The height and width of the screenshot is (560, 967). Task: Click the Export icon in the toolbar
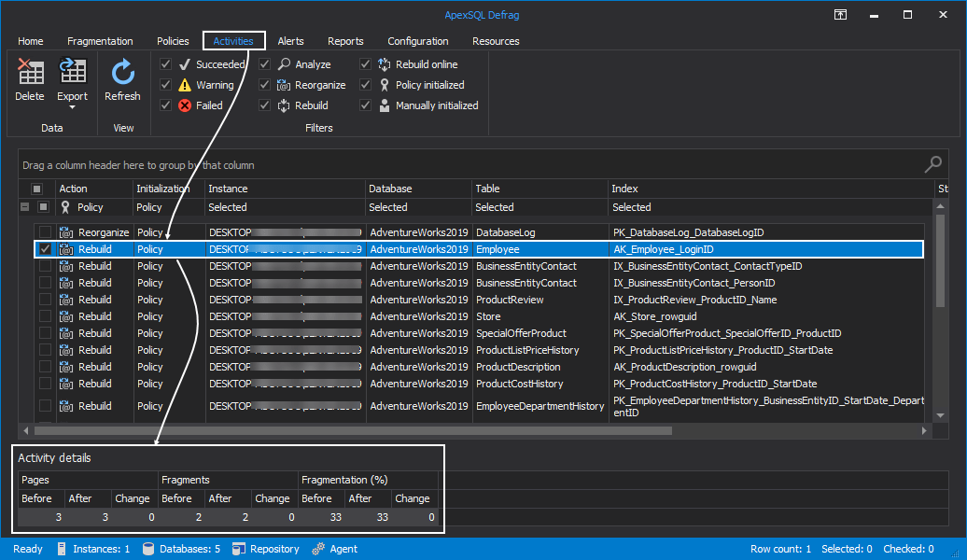[x=72, y=71]
